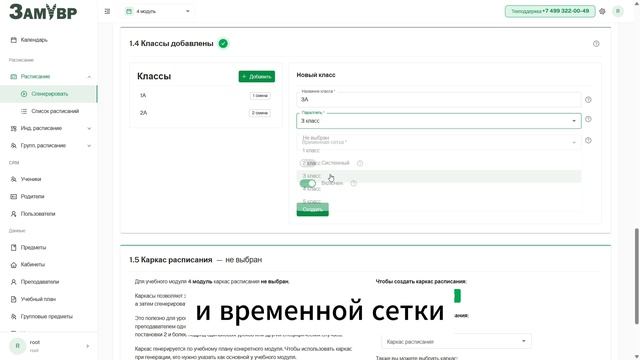Screen dimensions: 640x360
Task: Open the Календарь page via its calendar icon
Action: [13, 40]
